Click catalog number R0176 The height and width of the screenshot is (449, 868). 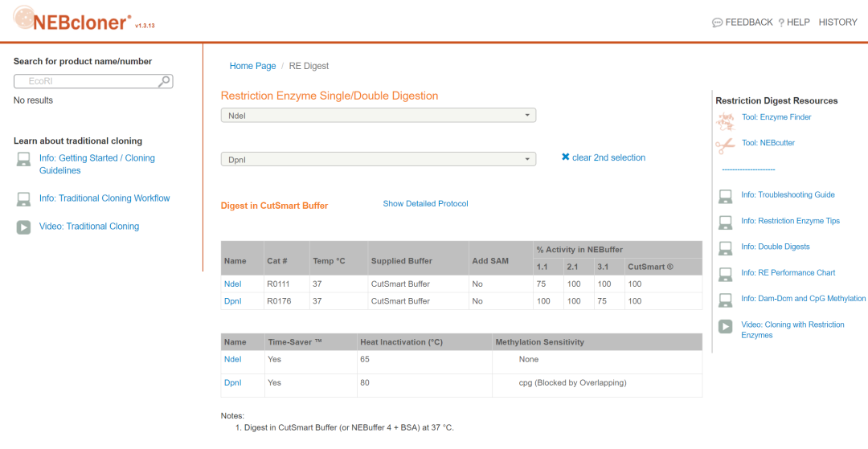277,301
